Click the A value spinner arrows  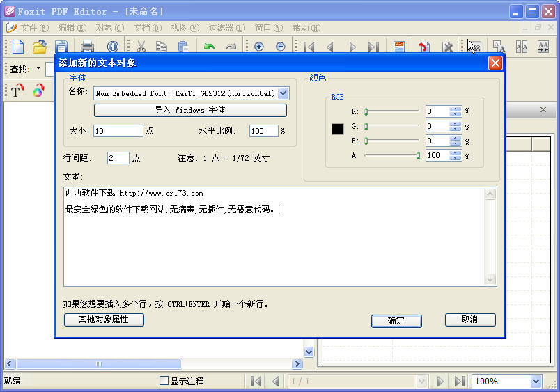click(455, 155)
